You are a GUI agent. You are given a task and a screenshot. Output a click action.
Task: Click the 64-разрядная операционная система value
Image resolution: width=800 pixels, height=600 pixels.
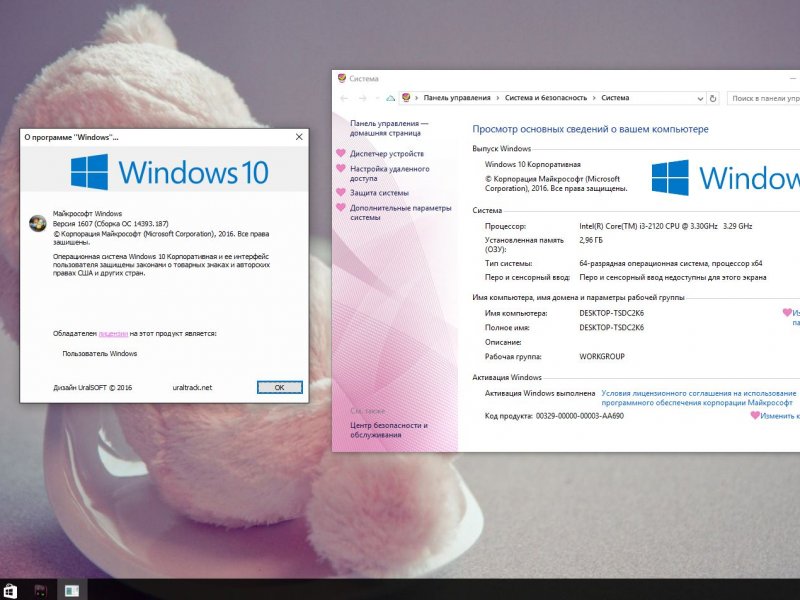click(x=671, y=263)
